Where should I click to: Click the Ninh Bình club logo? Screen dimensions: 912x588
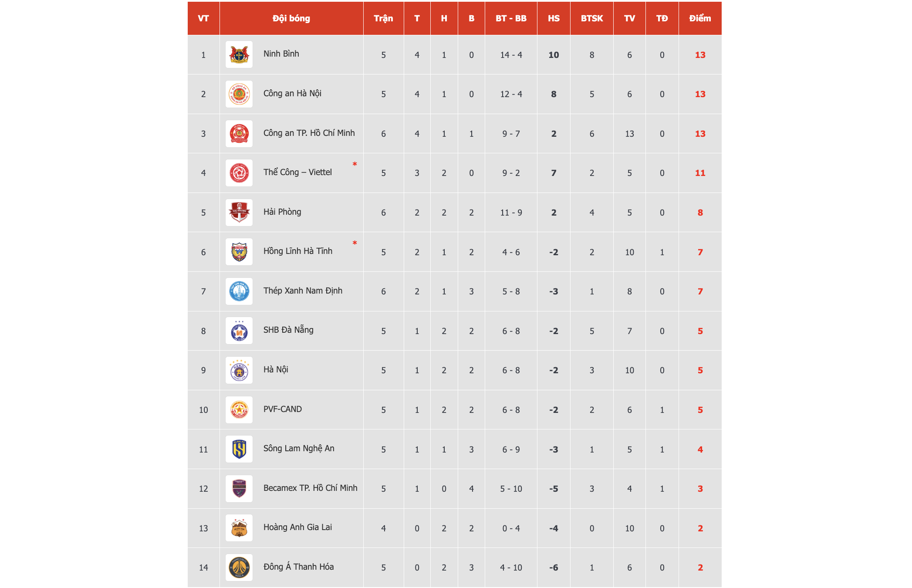(239, 54)
